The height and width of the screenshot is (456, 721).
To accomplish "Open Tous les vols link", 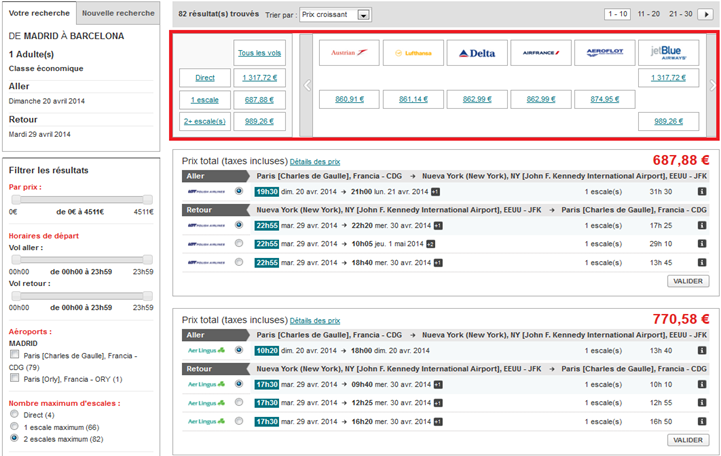I will coord(259,54).
